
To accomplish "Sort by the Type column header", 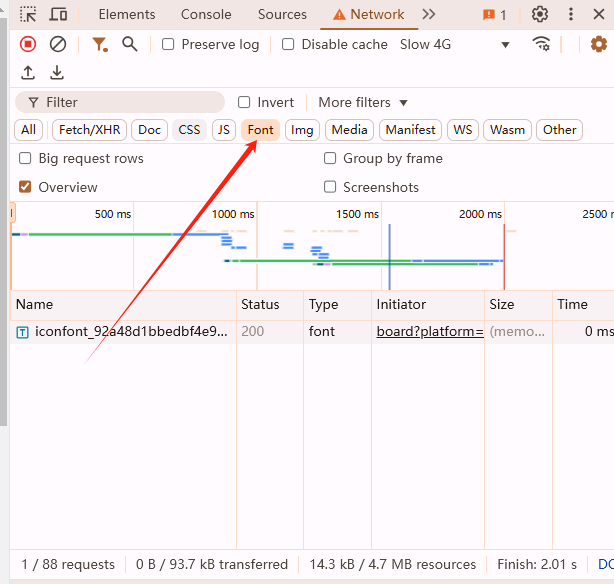I will coord(337,304).
